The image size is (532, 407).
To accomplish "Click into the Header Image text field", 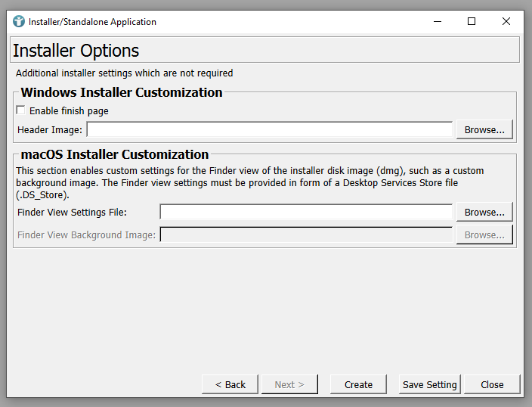I will click(270, 130).
